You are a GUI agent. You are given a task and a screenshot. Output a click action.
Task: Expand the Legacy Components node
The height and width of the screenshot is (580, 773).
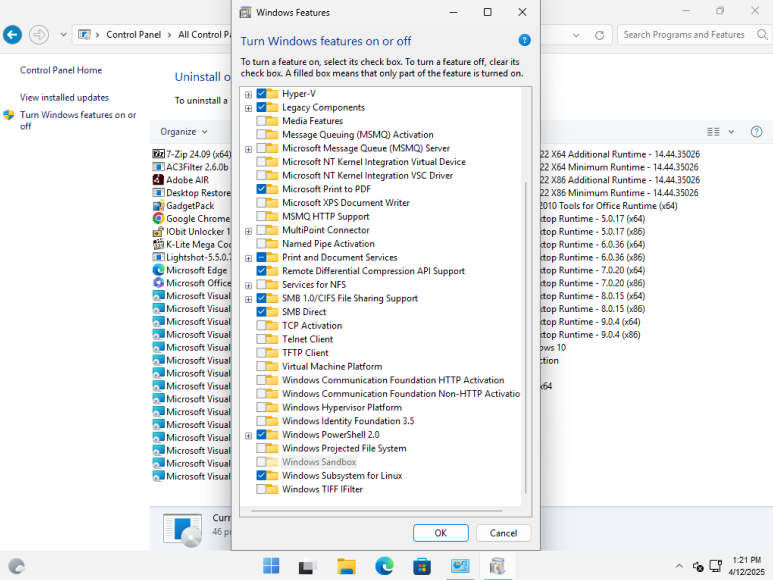(x=248, y=108)
